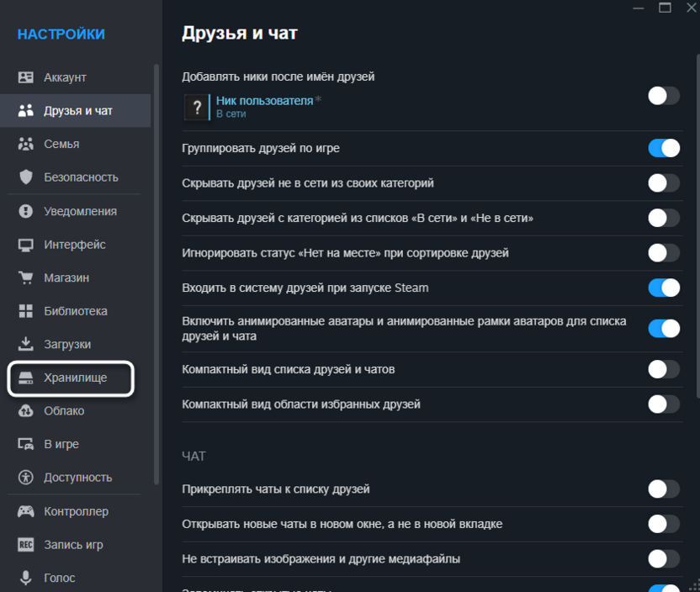Click the Безопасность shield icon
700x592 pixels.
[x=25, y=177]
